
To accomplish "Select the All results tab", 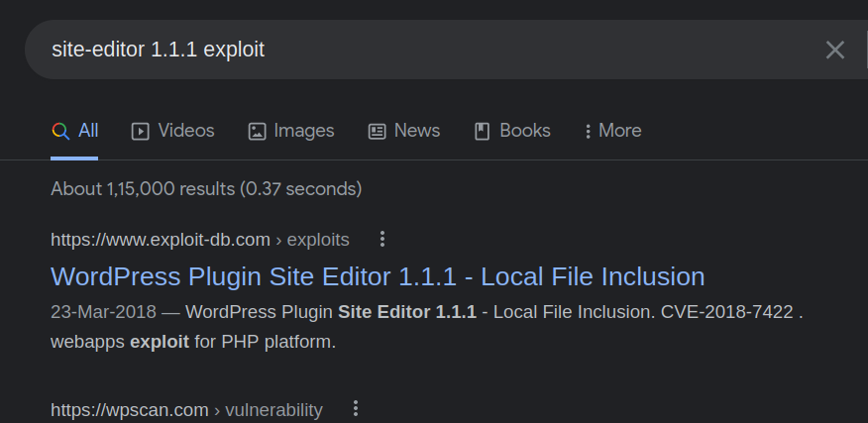I will click(75, 131).
